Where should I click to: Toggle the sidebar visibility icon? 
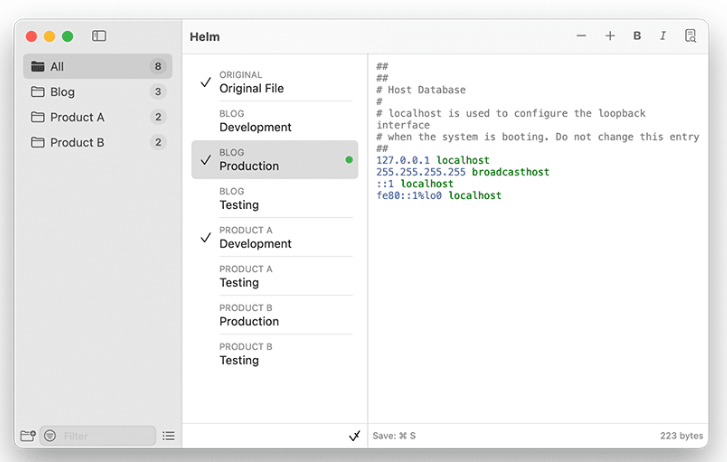99,36
